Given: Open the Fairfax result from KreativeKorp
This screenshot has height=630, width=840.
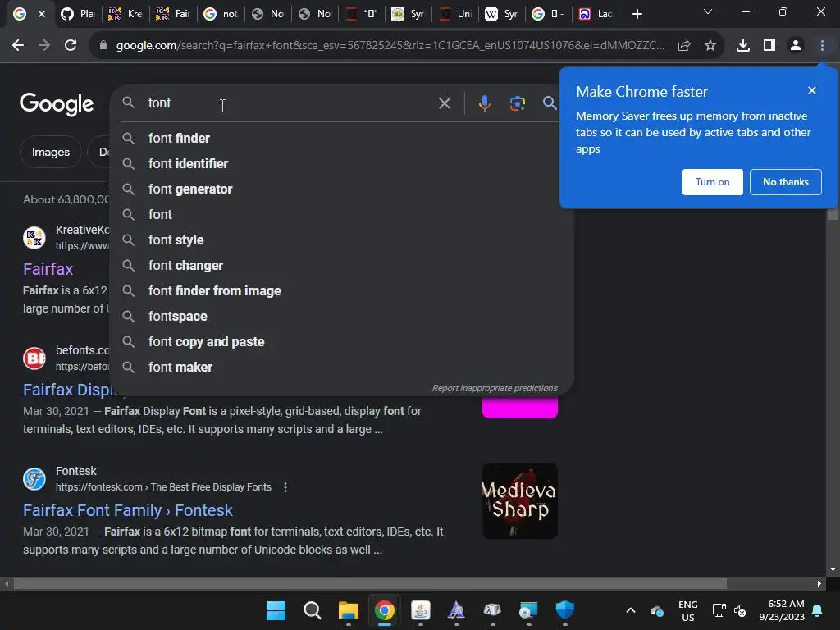Looking at the screenshot, I should [x=48, y=269].
